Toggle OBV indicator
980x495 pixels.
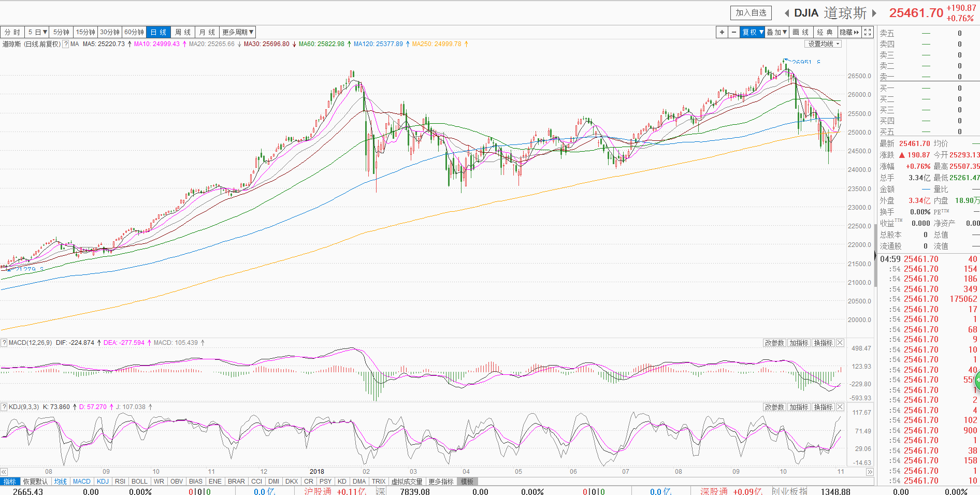point(177,482)
